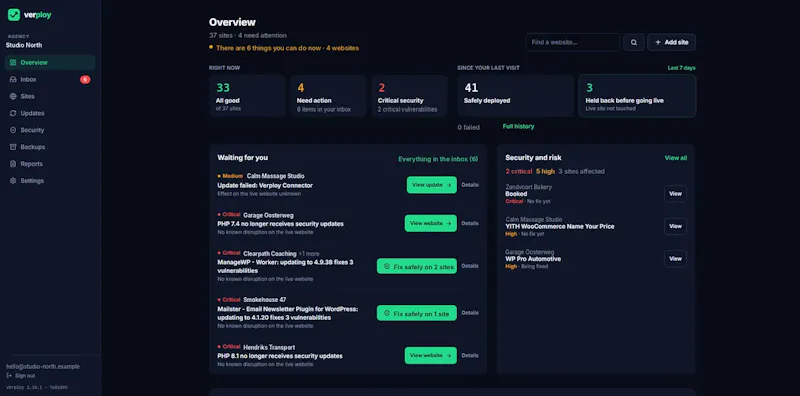Click View website for Garage Oosterweg
This screenshot has height=396, width=800.
pos(431,223)
